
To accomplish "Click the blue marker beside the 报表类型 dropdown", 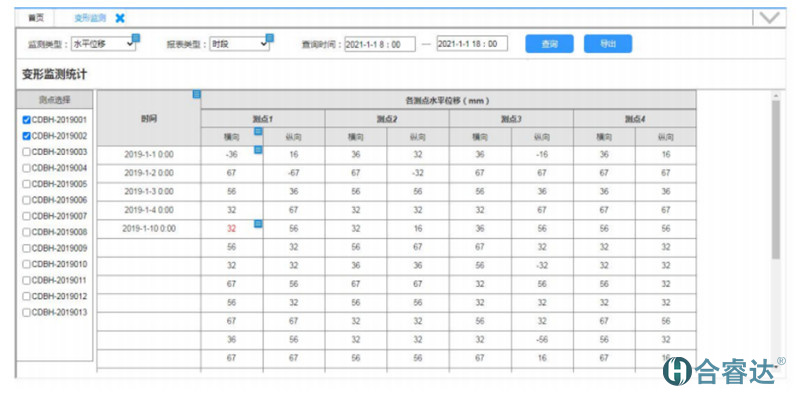I will coord(268,39).
